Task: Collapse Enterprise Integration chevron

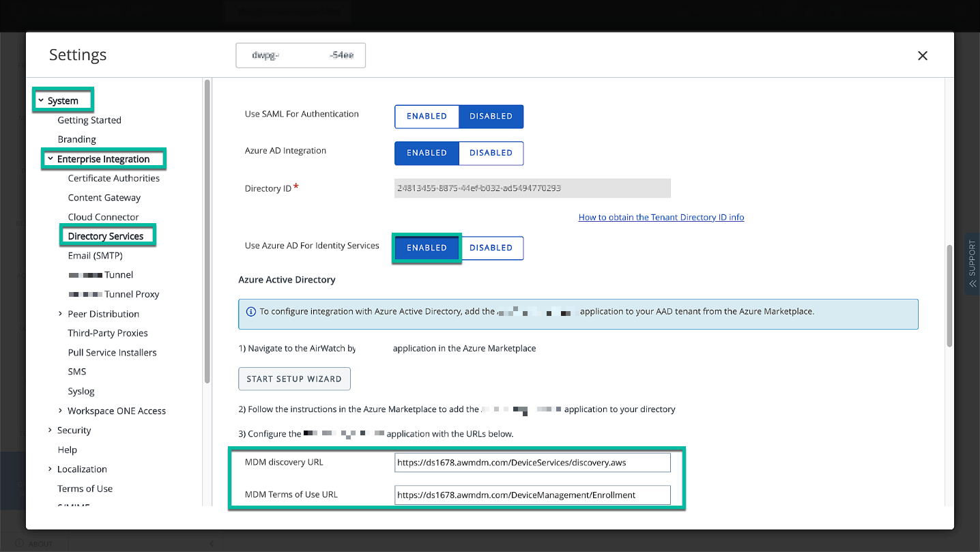Action: tap(51, 159)
